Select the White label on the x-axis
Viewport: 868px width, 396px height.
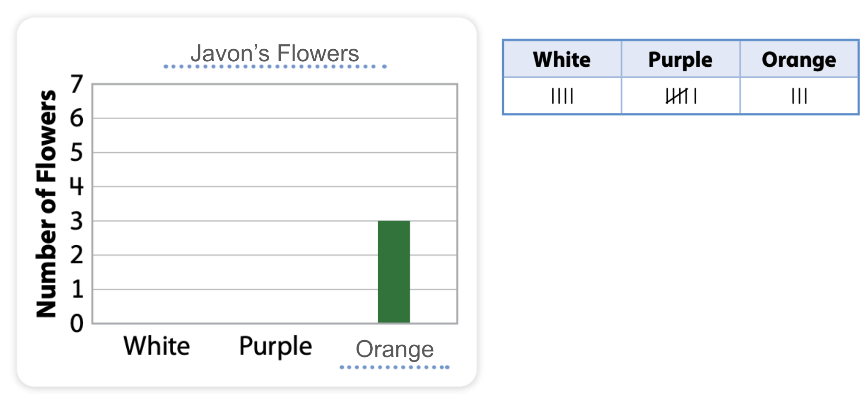[157, 346]
